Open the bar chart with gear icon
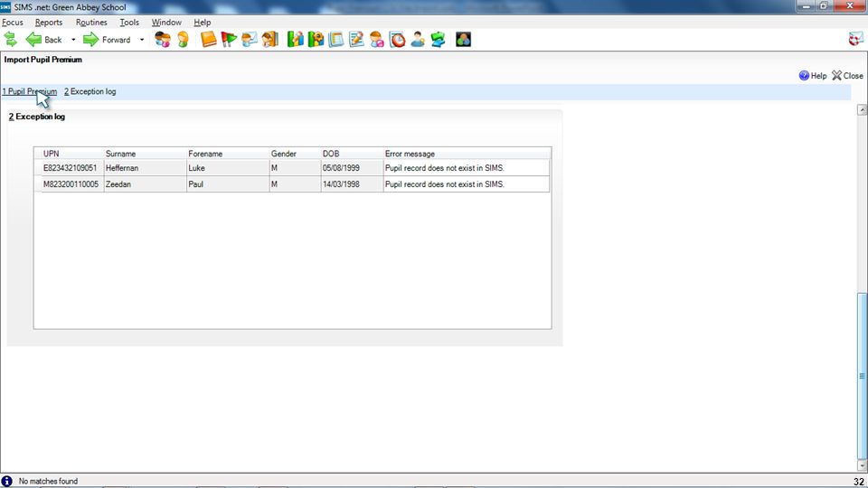868x488 pixels. [x=316, y=39]
